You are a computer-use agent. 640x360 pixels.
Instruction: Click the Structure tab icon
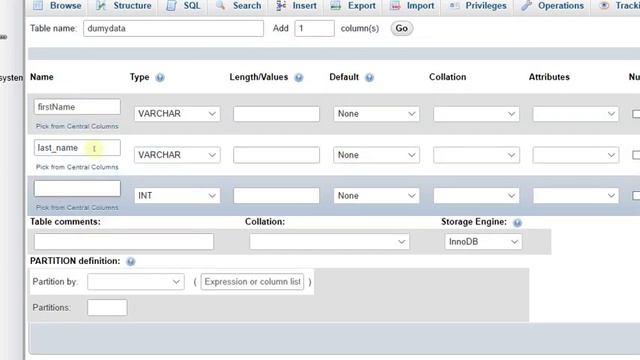click(101, 5)
